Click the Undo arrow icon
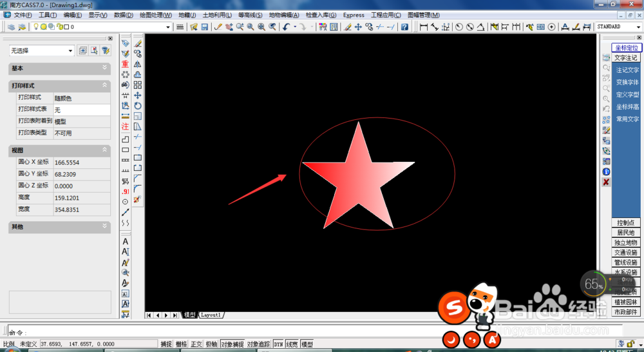The width and height of the screenshot is (644, 352). pos(287,26)
